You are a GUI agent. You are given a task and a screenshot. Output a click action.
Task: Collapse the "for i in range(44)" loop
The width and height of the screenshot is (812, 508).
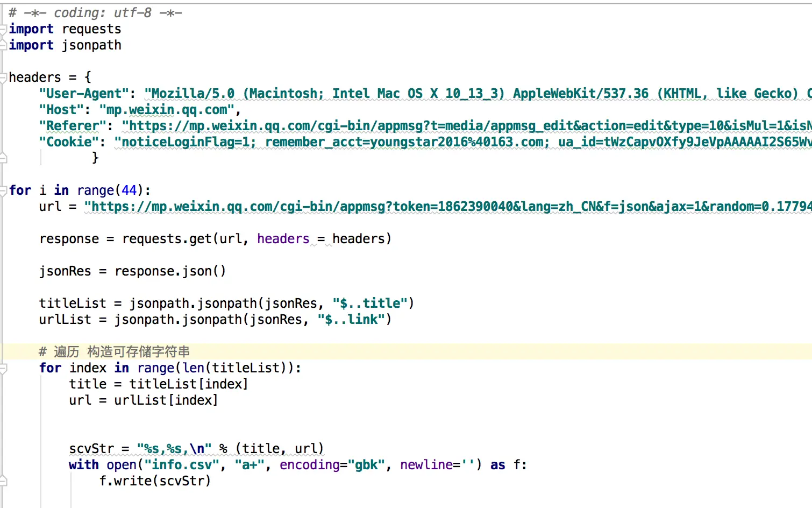click(3, 190)
